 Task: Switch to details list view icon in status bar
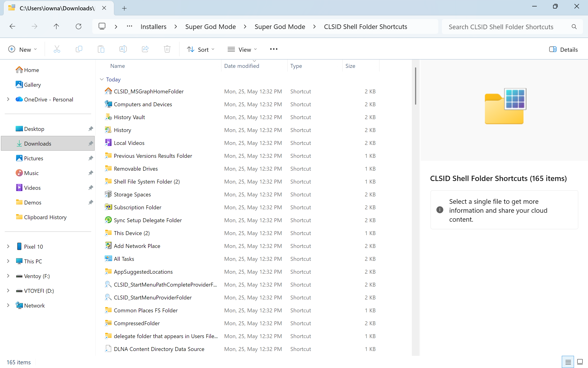(568, 362)
